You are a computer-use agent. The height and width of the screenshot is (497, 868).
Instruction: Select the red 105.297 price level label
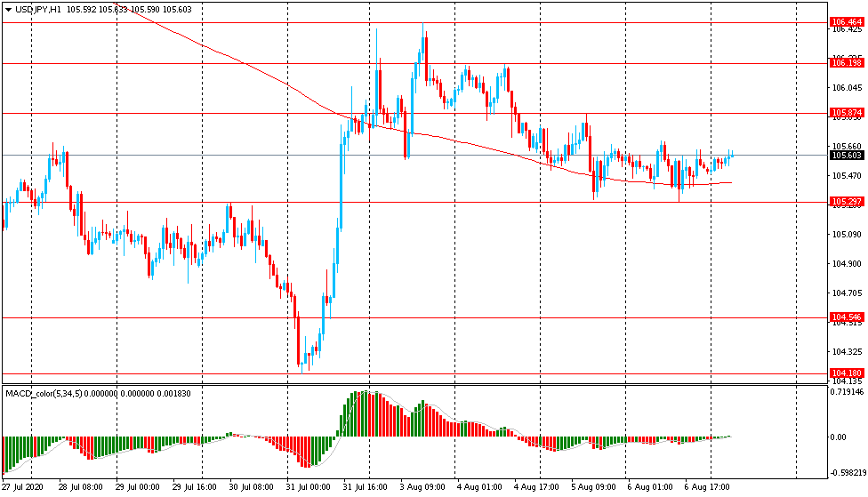pyautogui.click(x=847, y=202)
